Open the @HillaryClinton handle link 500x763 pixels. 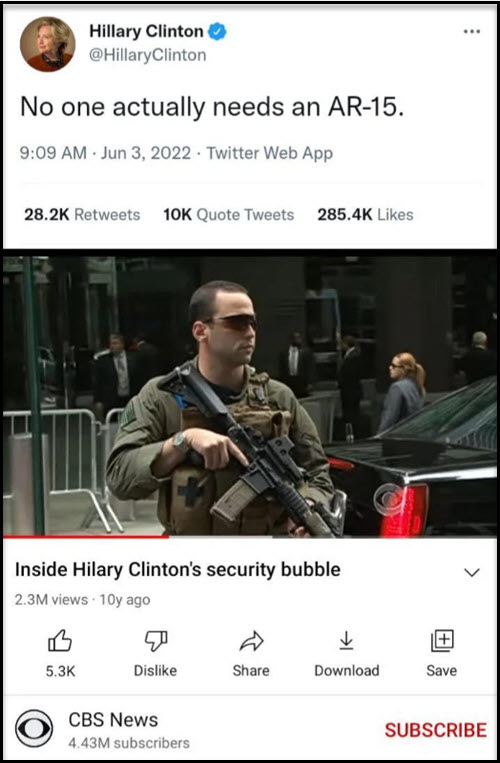[x=148, y=55]
